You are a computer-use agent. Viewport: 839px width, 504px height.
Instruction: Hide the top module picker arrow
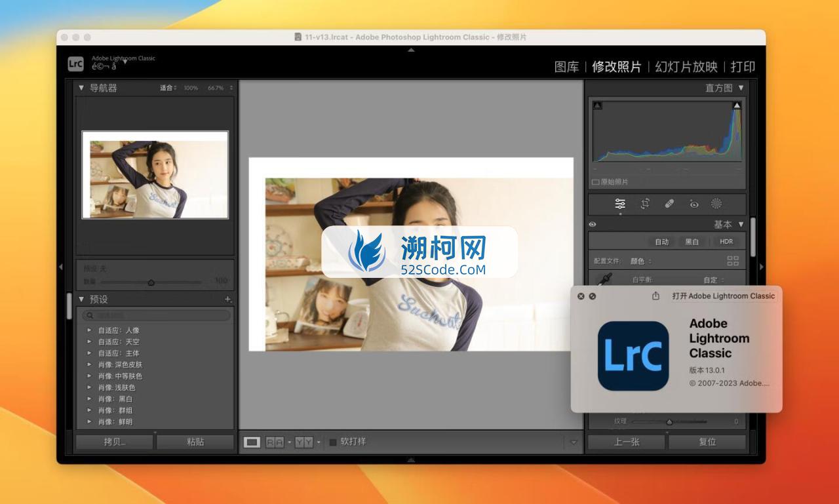(411, 50)
